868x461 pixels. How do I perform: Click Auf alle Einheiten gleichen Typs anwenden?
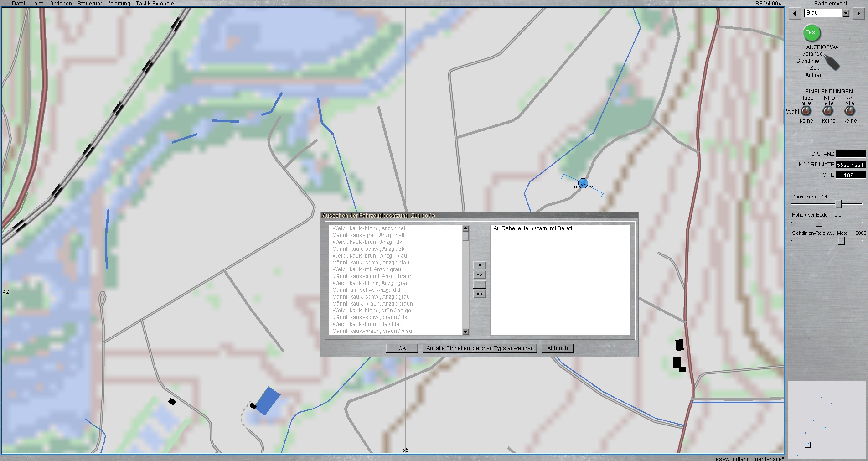pyautogui.click(x=480, y=348)
